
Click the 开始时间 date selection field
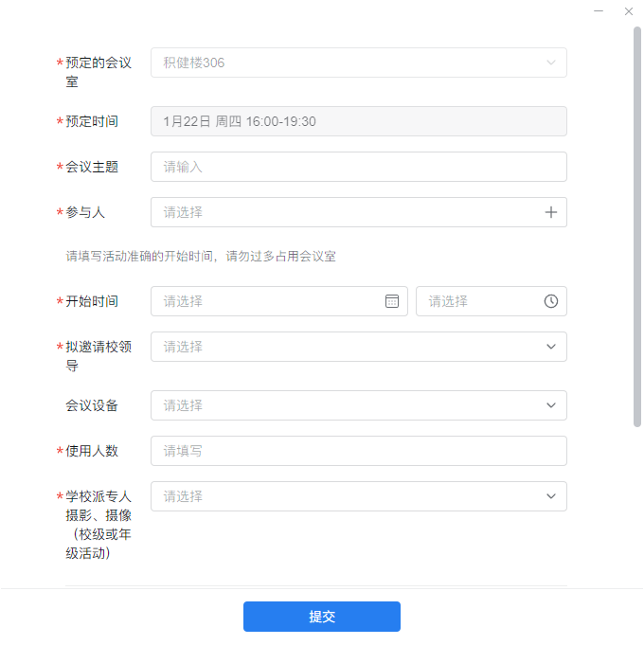[270, 301]
